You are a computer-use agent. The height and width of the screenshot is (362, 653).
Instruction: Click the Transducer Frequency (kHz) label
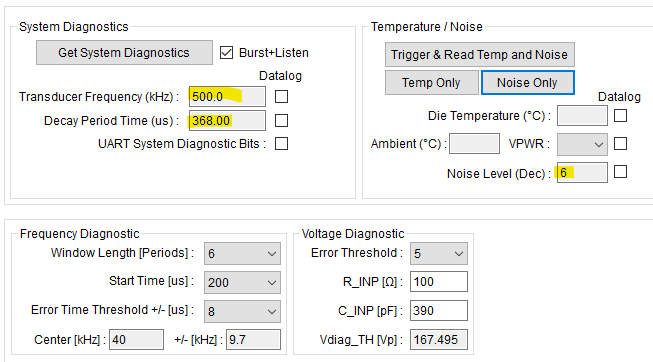(99, 97)
